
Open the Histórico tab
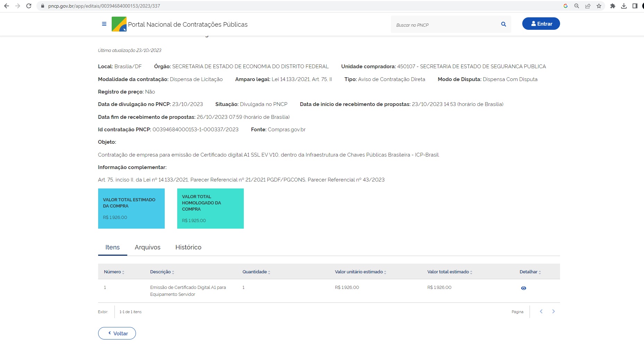[188, 247]
